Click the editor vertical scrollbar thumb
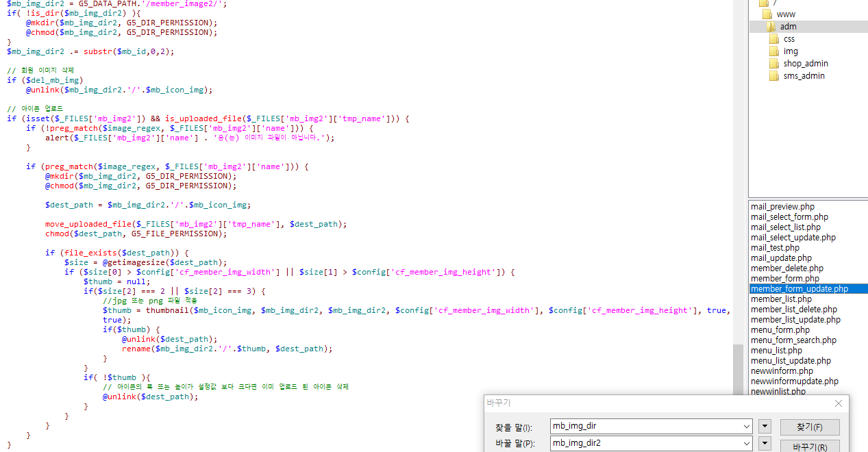This screenshot has width=868, height=452. 738,370
